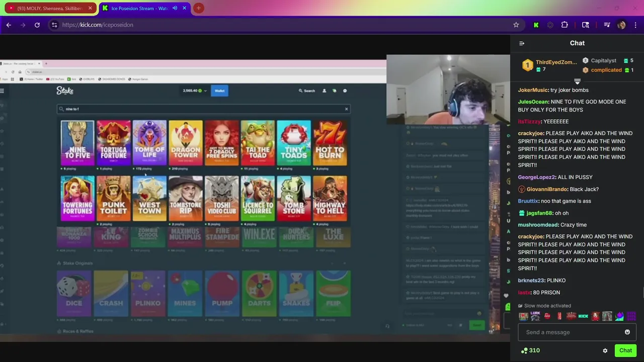Image resolution: width=644 pixels, height=362 pixels.
Task: Insert the red Coca-Cola circle emote
Action: [547, 316]
